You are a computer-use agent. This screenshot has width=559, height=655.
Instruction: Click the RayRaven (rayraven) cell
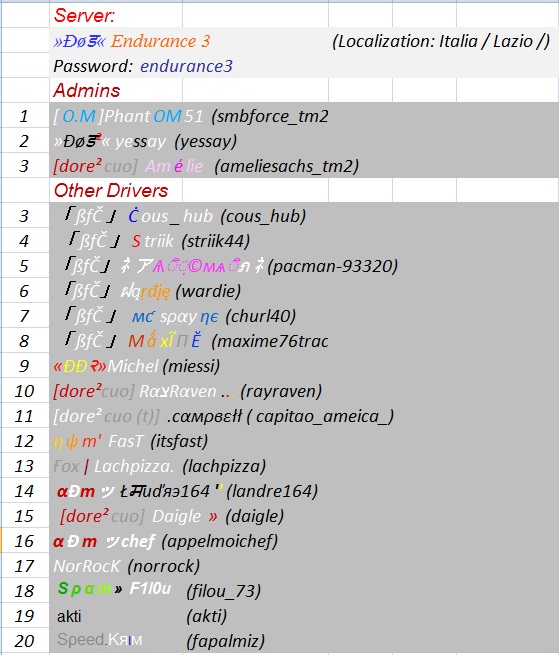[x=188, y=391]
